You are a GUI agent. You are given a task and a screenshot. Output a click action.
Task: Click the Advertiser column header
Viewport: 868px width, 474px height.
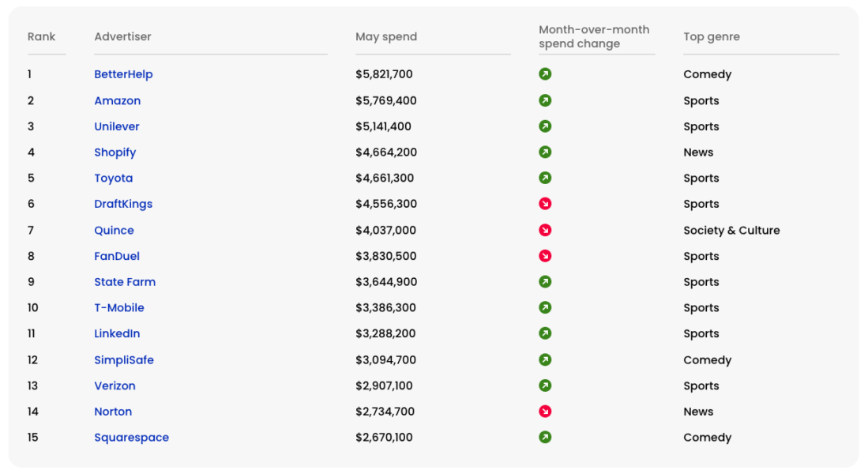(122, 37)
